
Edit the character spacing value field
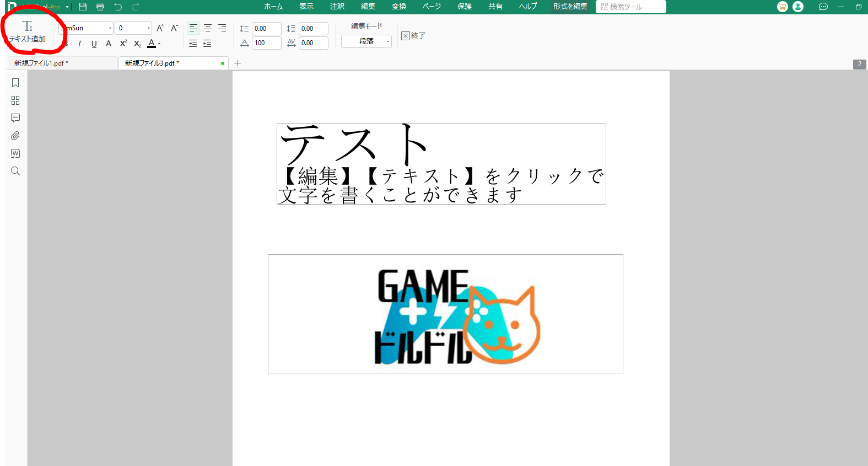[x=314, y=43]
